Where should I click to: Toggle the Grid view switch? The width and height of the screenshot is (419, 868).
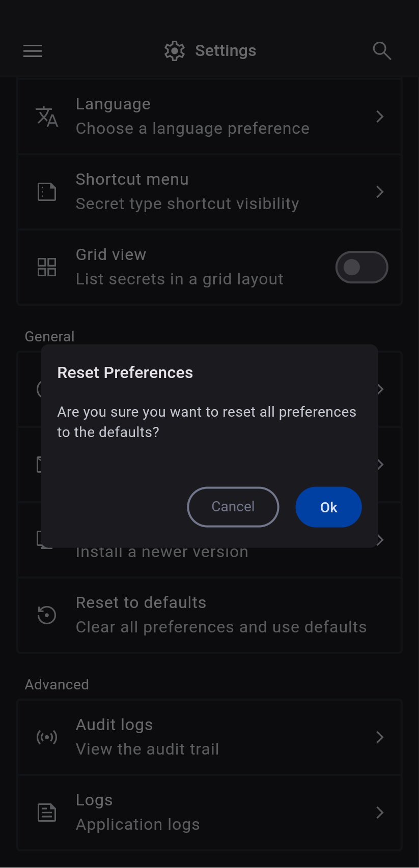point(361,267)
